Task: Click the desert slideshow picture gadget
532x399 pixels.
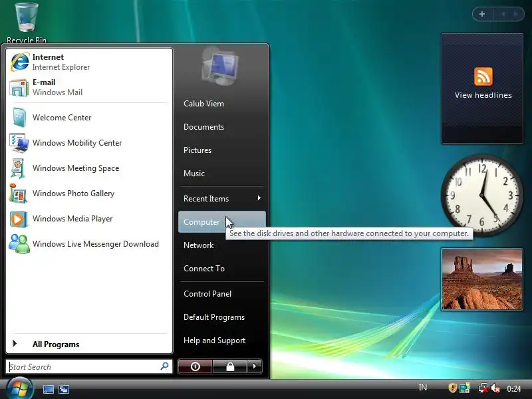Action: (481, 279)
